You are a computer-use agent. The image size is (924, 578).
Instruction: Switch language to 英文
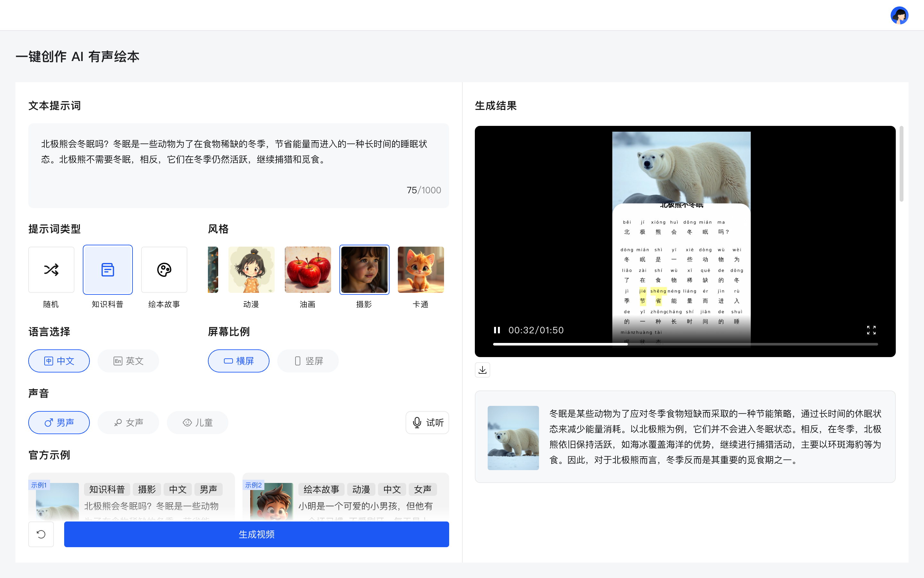128,361
